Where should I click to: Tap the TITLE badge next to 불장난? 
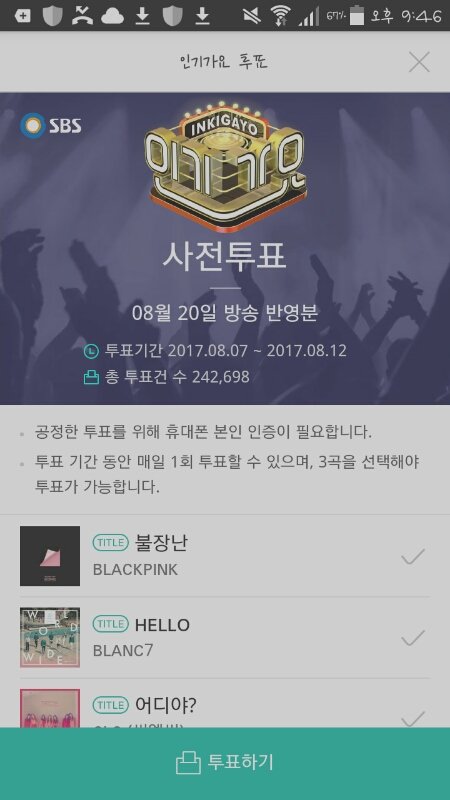pyautogui.click(x=110, y=543)
